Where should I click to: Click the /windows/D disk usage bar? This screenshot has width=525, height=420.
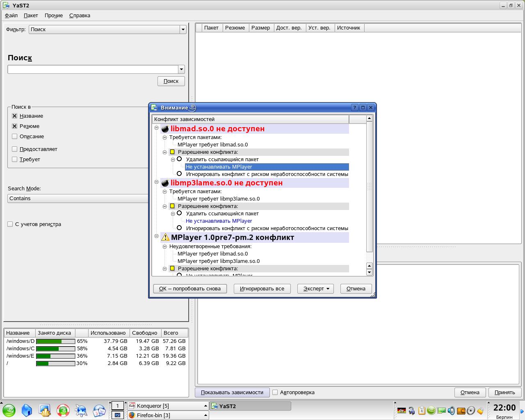pyautogui.click(x=56, y=341)
